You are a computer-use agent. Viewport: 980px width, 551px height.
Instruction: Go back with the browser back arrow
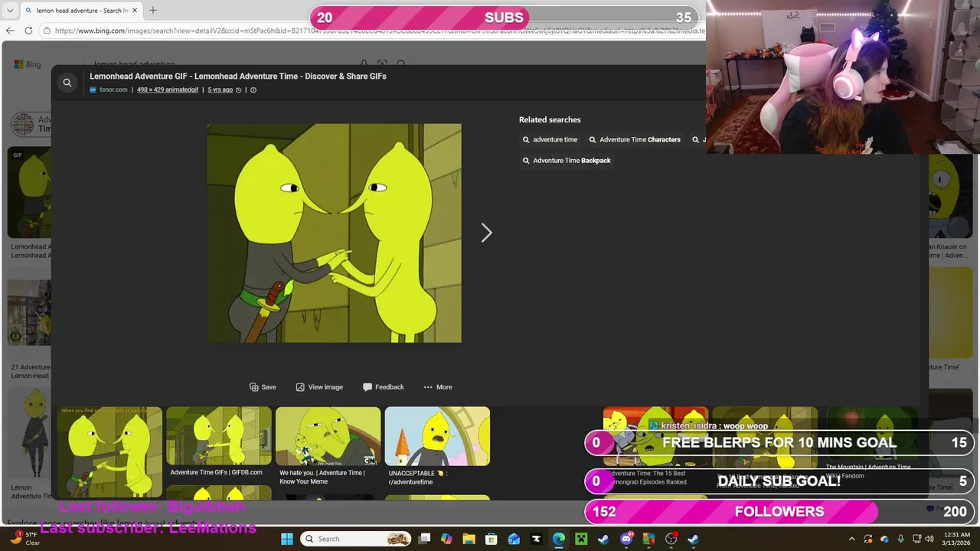[10, 31]
